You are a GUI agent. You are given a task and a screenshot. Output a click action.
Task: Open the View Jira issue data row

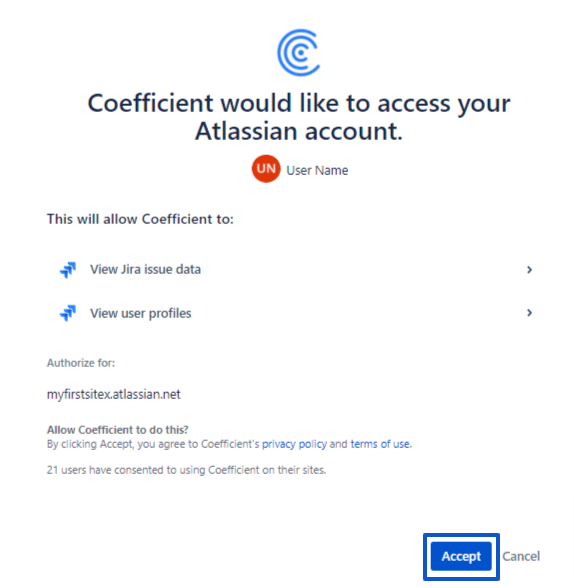295,270
